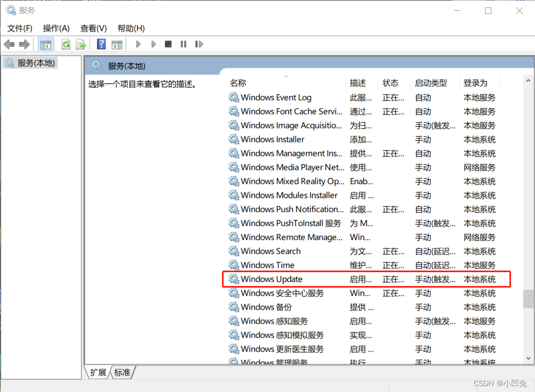Select Windows Remote Management service
535x392 pixels.
point(361,238)
